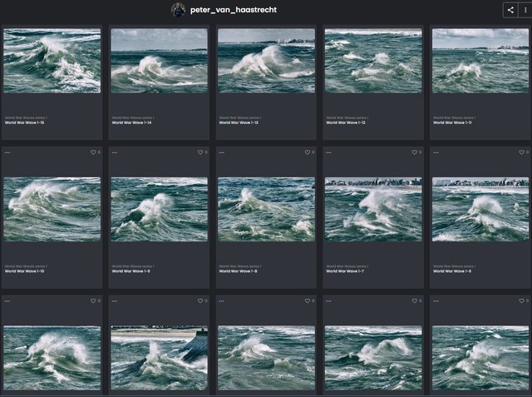Click the title World War Wave 1-15
The height and width of the screenshot is (397, 532).
pos(24,122)
